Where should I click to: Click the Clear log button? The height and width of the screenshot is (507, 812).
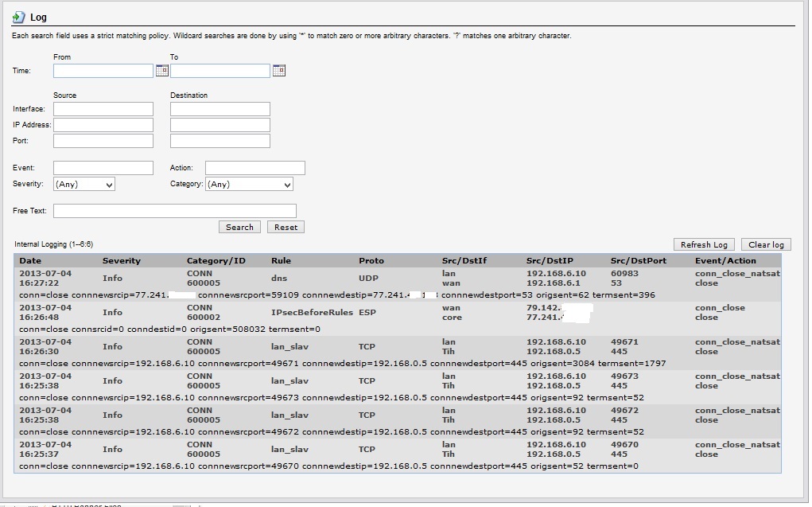(x=766, y=244)
